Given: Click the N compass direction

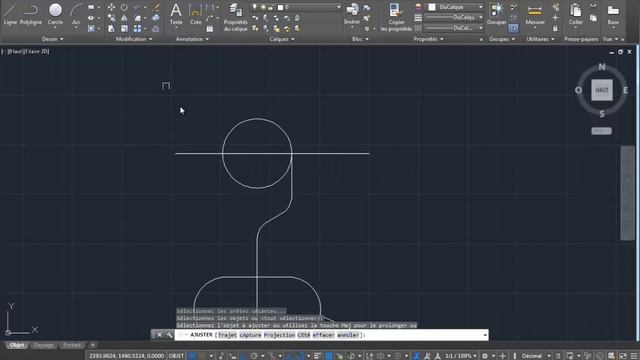Looking at the screenshot, I should tap(602, 67).
